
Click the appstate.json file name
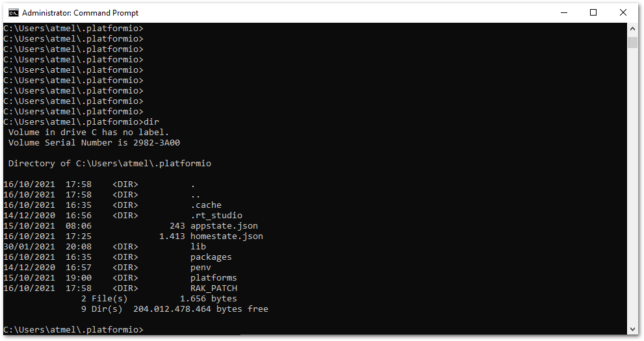point(224,225)
